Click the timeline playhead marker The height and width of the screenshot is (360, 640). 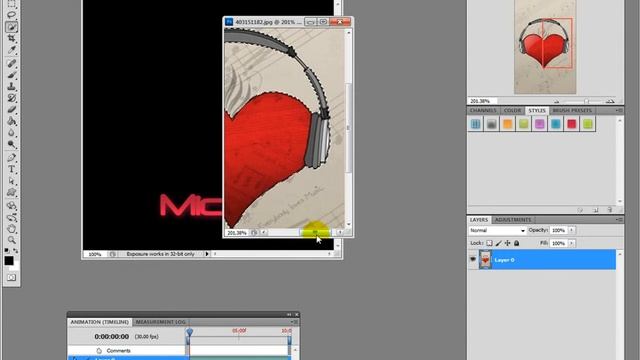pyautogui.click(x=189, y=332)
